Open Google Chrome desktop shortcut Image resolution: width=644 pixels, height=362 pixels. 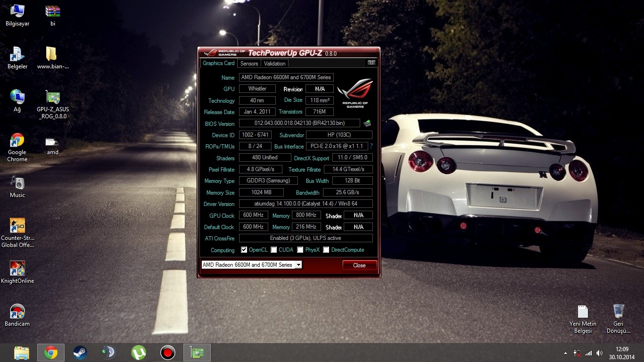pyautogui.click(x=17, y=148)
